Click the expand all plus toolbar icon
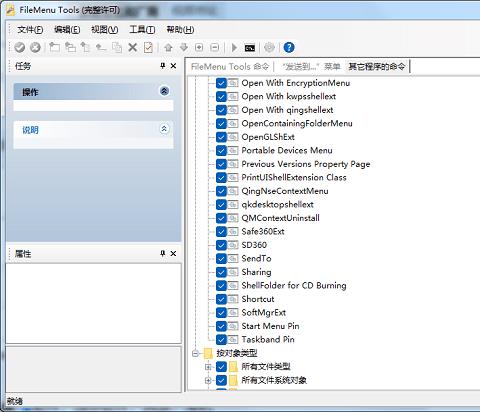 199,48
